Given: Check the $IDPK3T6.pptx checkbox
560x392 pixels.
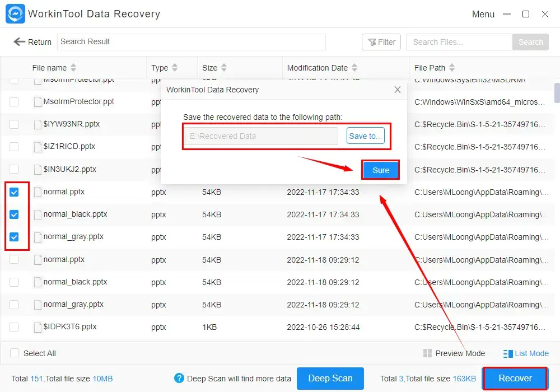Looking at the screenshot, I should click(14, 327).
